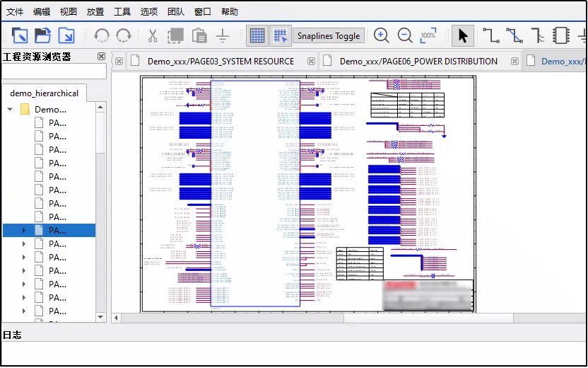This screenshot has height=368, width=588.
Task: Toggle the snap-to-grid button
Action: 281,35
